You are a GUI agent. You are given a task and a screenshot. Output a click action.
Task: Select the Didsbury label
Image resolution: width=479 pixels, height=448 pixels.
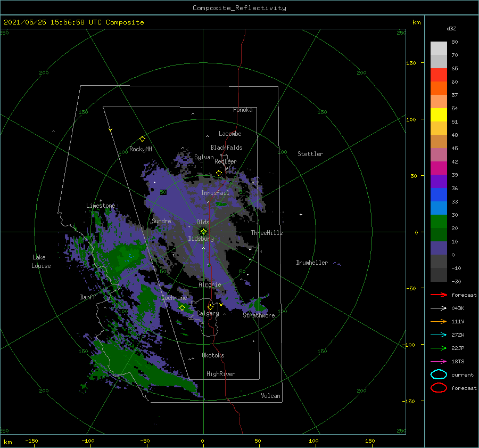201,239
